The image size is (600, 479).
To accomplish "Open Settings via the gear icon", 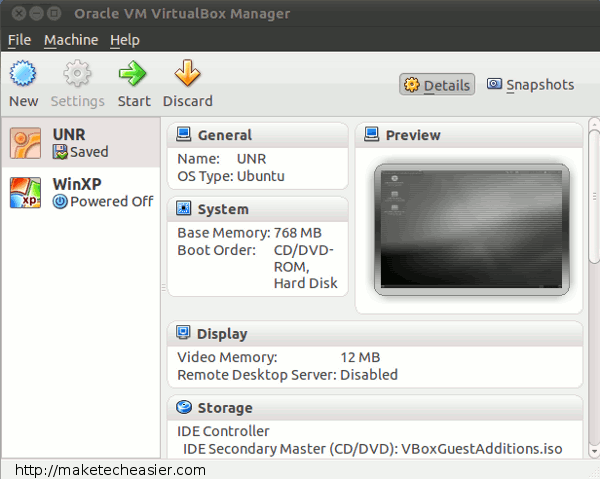I will [x=77, y=75].
